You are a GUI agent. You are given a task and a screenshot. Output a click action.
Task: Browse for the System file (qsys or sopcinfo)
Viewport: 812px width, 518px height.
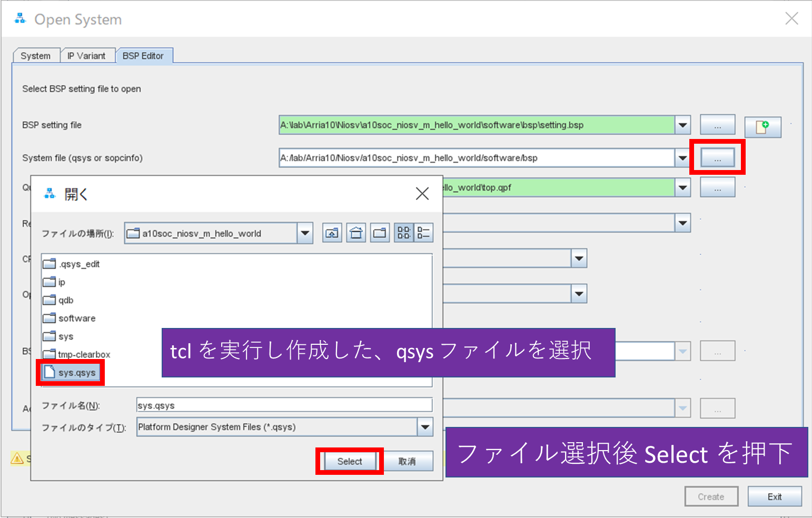point(717,158)
